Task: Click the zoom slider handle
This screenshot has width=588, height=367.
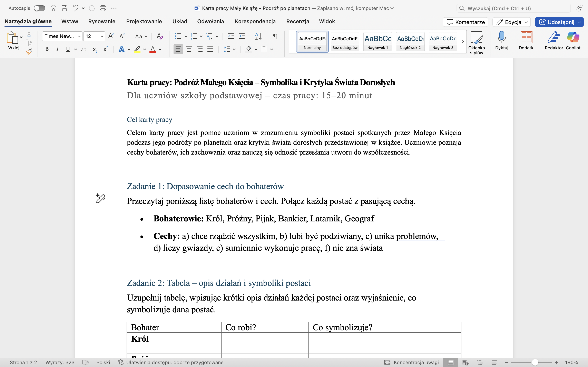Action: (535, 362)
